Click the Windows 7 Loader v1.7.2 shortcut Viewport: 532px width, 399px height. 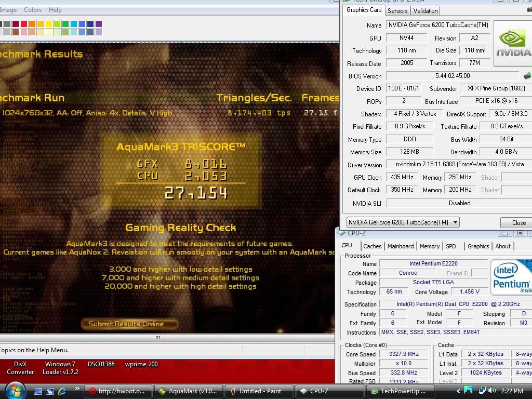pyautogui.click(x=60, y=368)
